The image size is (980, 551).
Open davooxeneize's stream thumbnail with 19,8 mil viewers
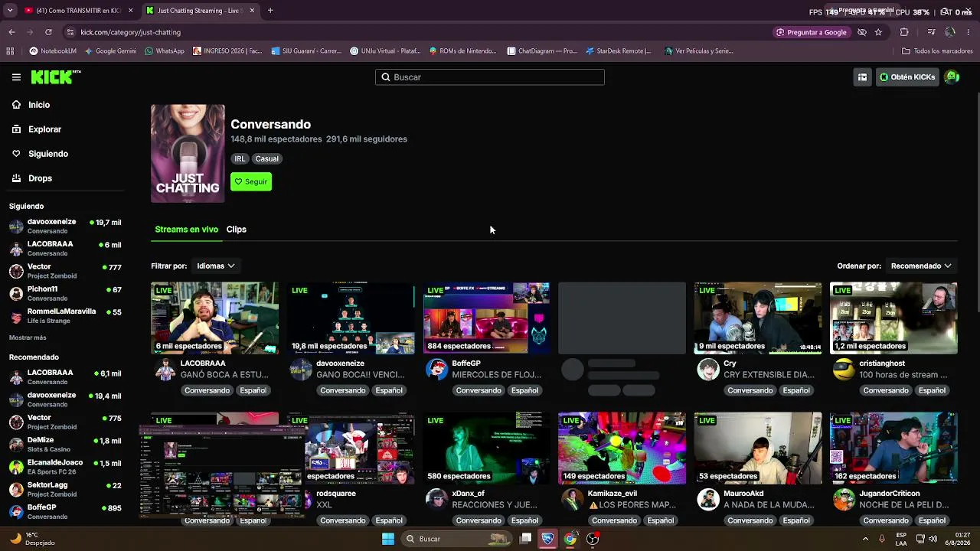pos(351,318)
